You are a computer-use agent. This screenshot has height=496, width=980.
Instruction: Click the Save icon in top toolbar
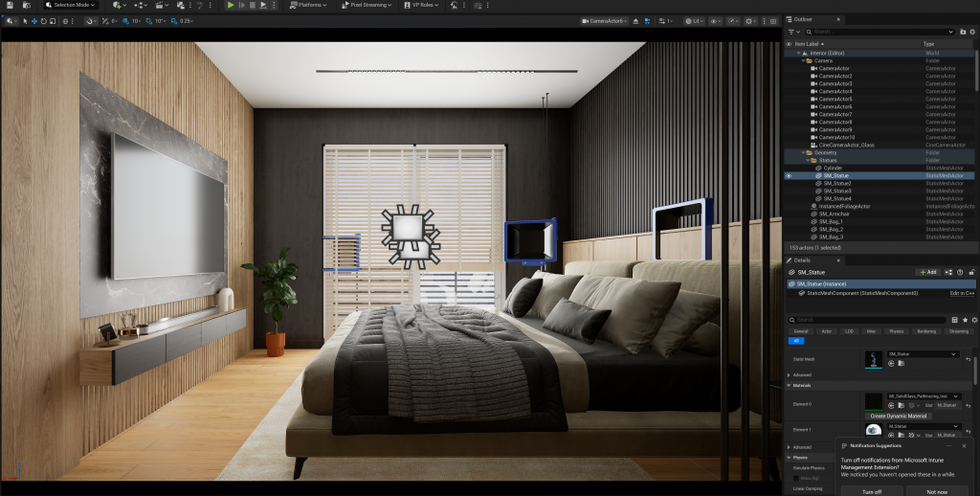(10, 5)
